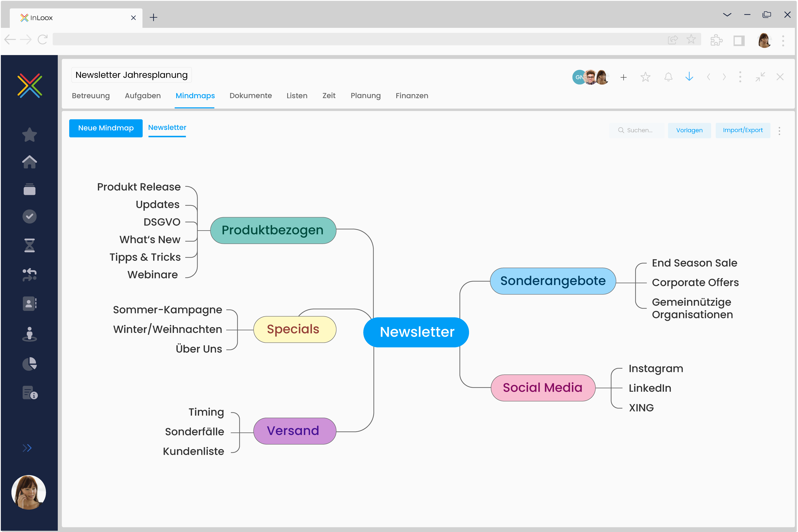
Task: Open the pie chart reports icon
Action: (30, 364)
